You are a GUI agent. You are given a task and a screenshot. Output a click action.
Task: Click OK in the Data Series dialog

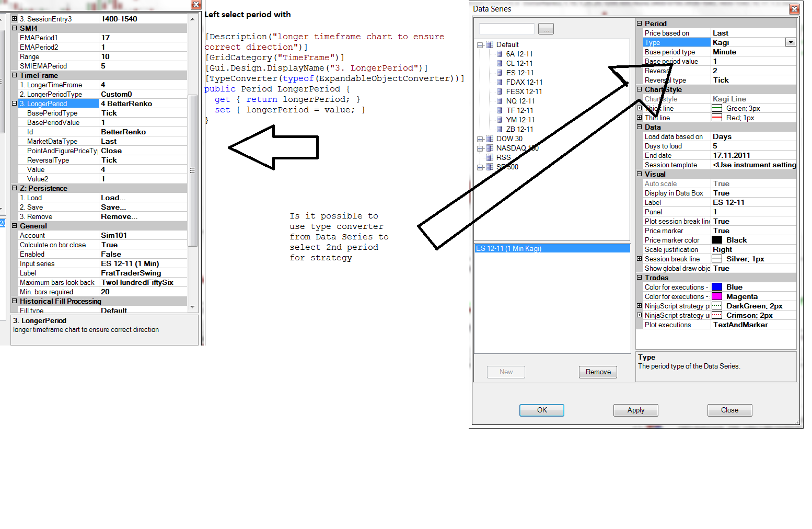542,410
